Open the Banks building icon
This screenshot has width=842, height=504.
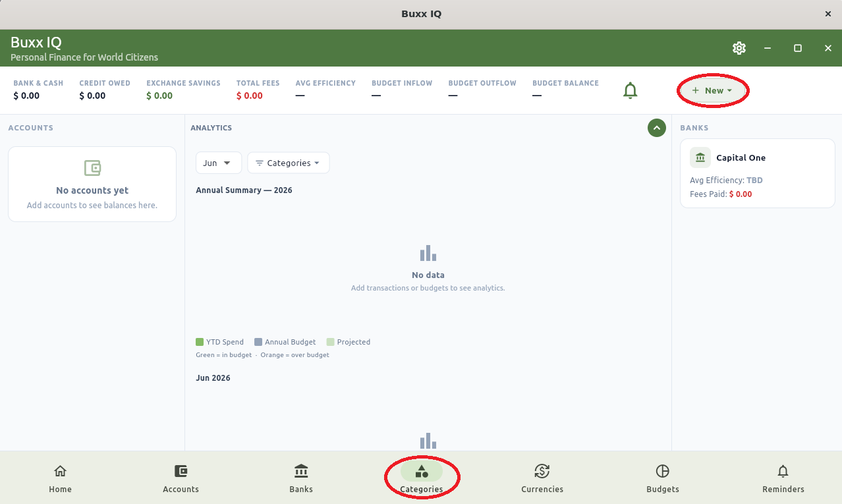[x=301, y=471]
